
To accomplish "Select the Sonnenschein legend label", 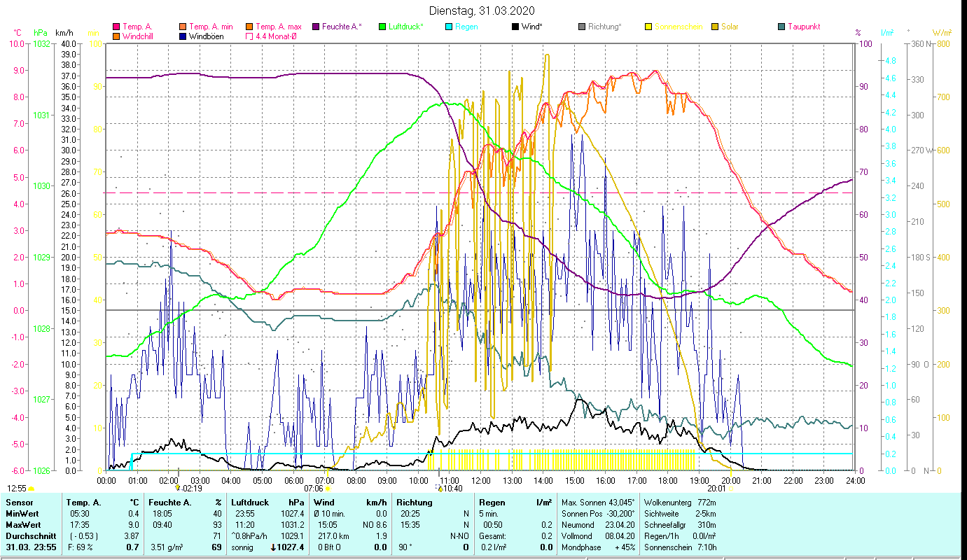I will click(678, 27).
